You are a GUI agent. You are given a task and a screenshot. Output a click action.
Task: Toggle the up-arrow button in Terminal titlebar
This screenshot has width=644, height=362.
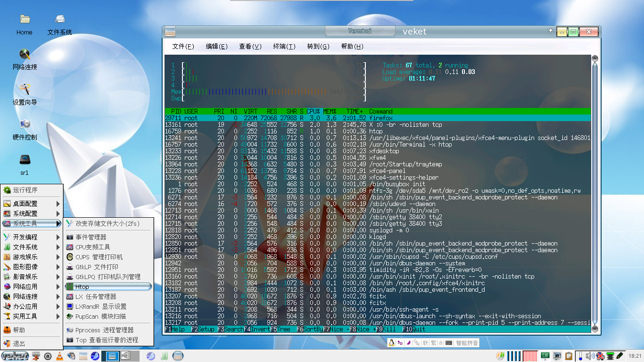coord(550,31)
